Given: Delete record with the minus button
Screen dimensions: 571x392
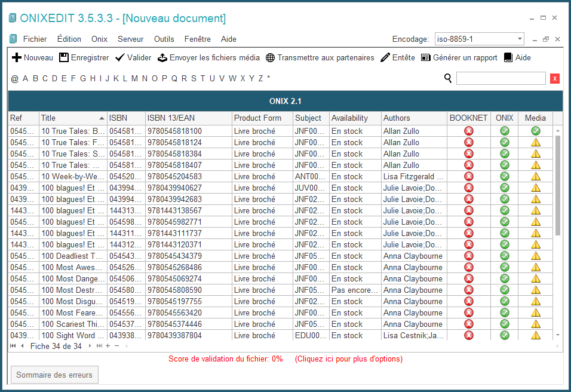Looking at the screenshot, I should point(117,346).
